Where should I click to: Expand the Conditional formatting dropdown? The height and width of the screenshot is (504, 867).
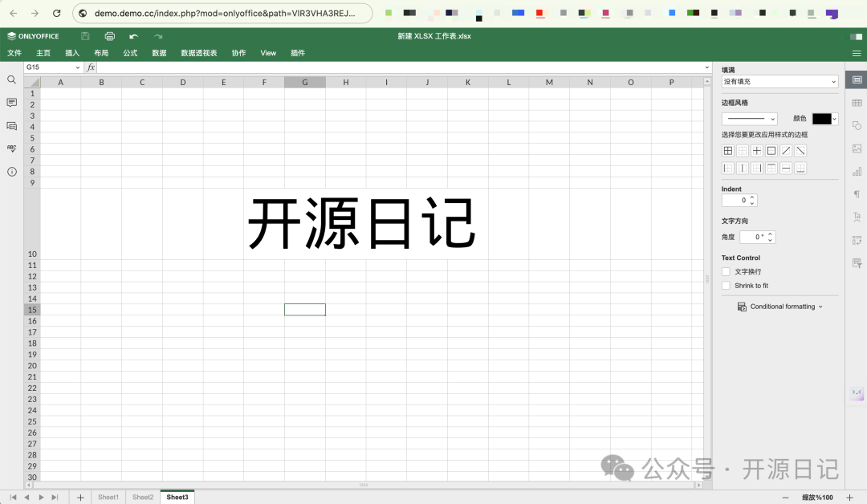tap(780, 307)
